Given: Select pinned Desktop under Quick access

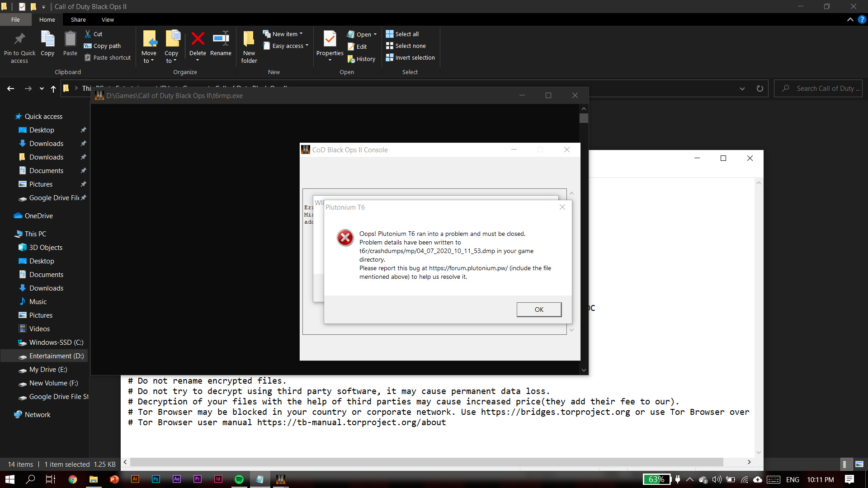Looking at the screenshot, I should (x=42, y=130).
